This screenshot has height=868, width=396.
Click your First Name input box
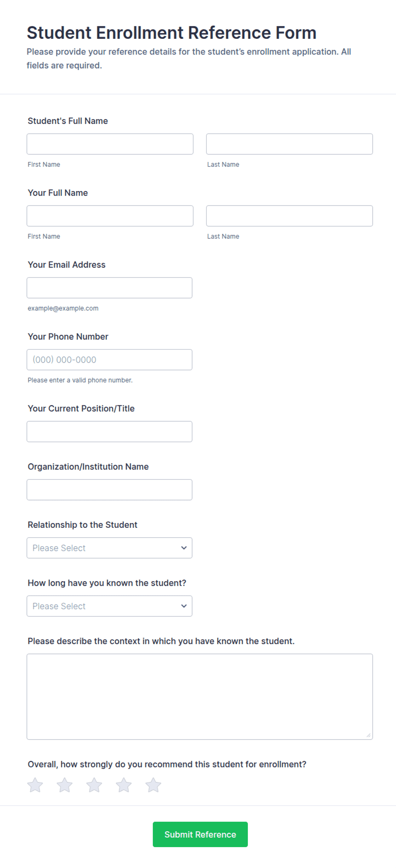(x=110, y=216)
